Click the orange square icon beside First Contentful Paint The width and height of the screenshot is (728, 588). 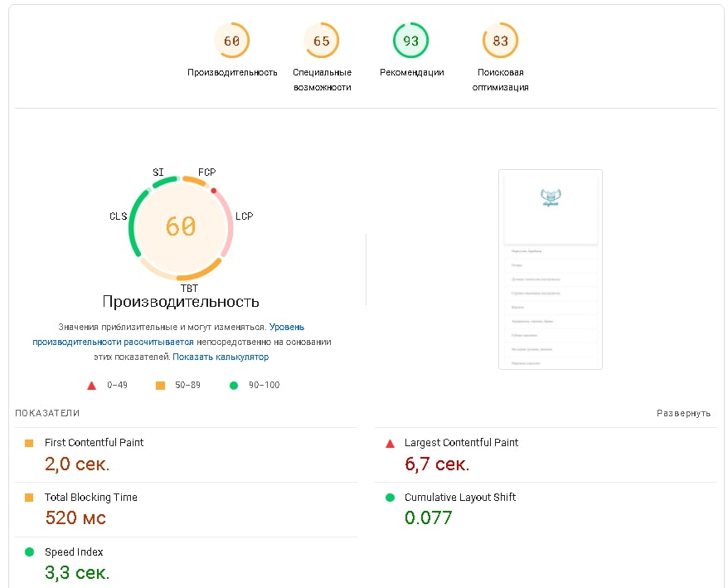29,443
